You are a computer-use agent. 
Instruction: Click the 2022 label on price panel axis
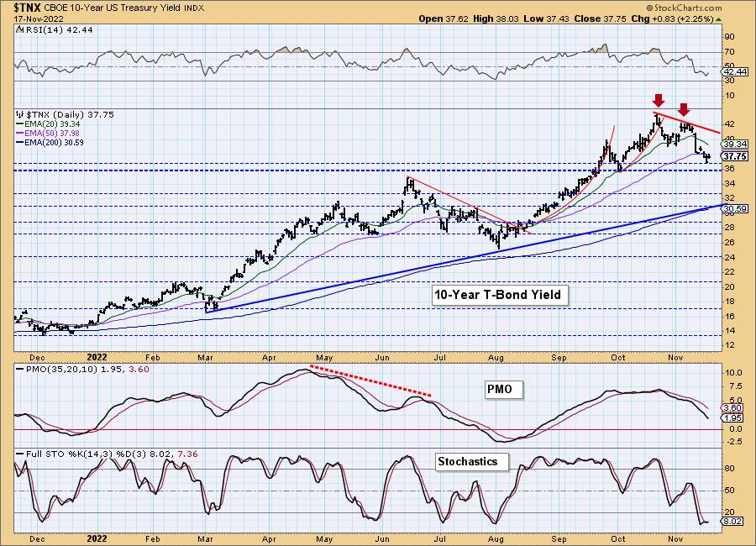(x=97, y=357)
